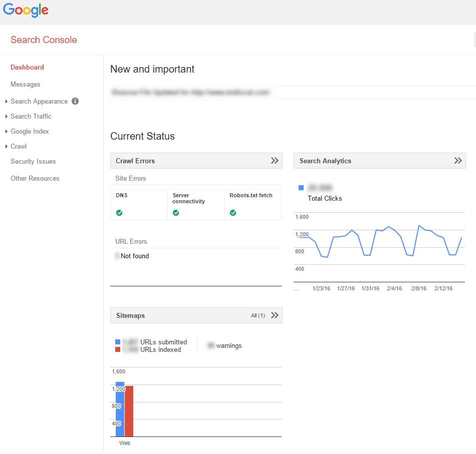Open the Dashboard sidebar item
The height and width of the screenshot is (454, 476).
28,68
